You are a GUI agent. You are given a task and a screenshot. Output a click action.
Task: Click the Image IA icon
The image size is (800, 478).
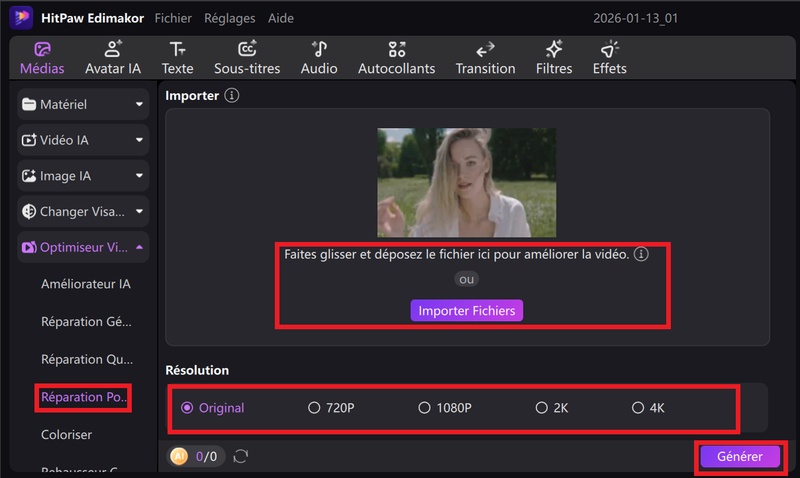click(29, 175)
